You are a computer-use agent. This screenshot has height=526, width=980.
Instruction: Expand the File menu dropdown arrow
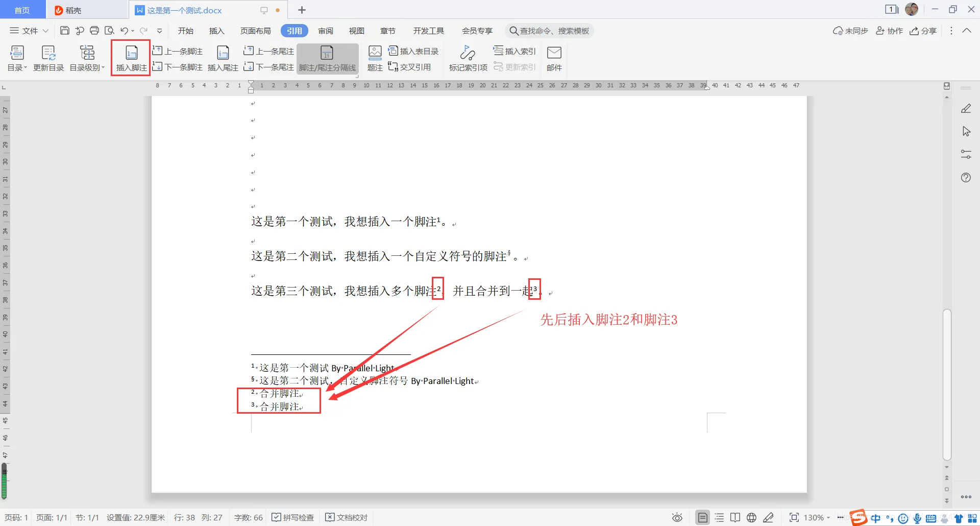[45, 31]
